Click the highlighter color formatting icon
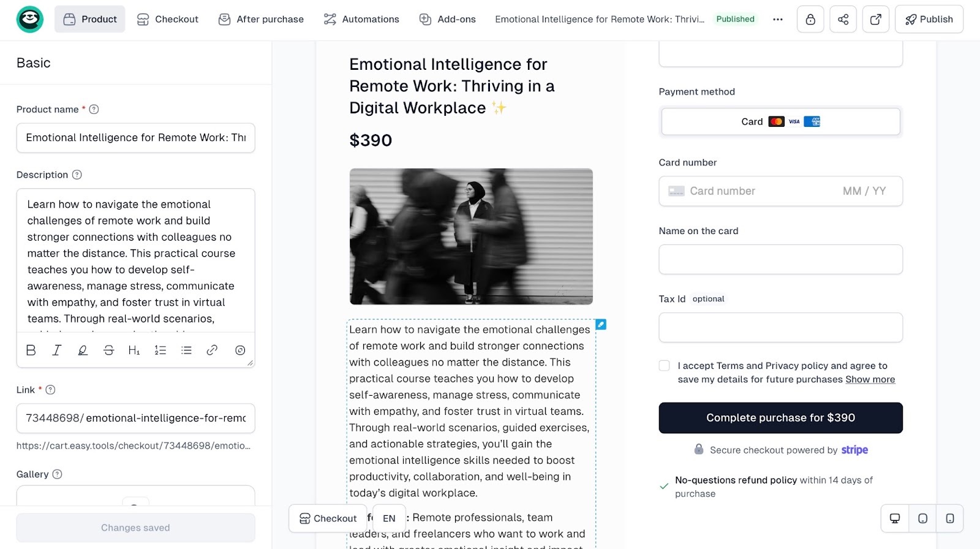The image size is (980, 549). click(83, 350)
